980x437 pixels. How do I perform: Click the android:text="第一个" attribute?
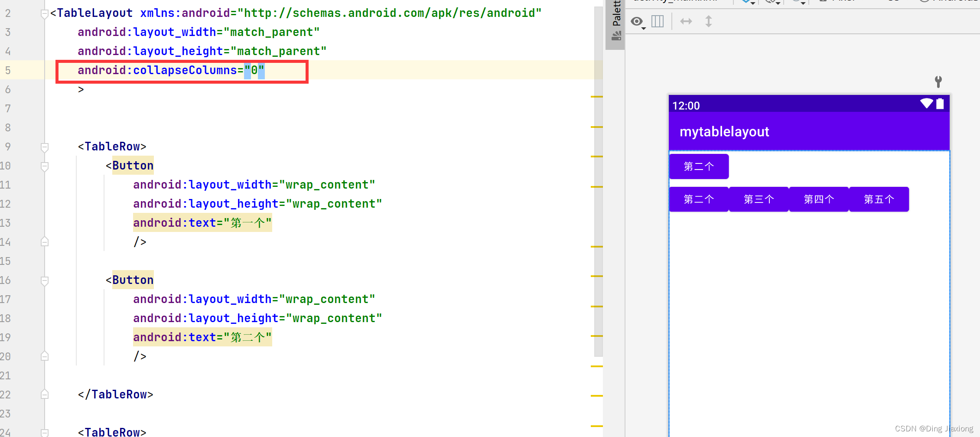coord(202,223)
